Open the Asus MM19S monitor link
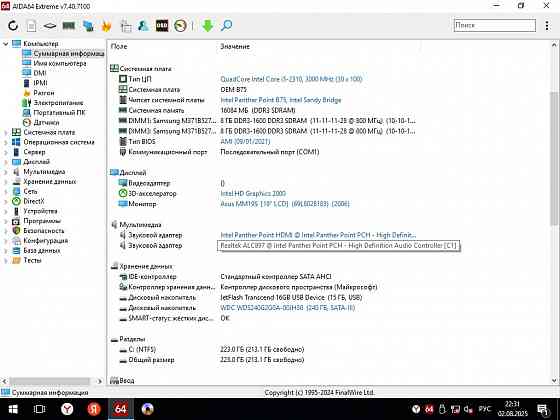The image size is (560, 420). (x=285, y=204)
